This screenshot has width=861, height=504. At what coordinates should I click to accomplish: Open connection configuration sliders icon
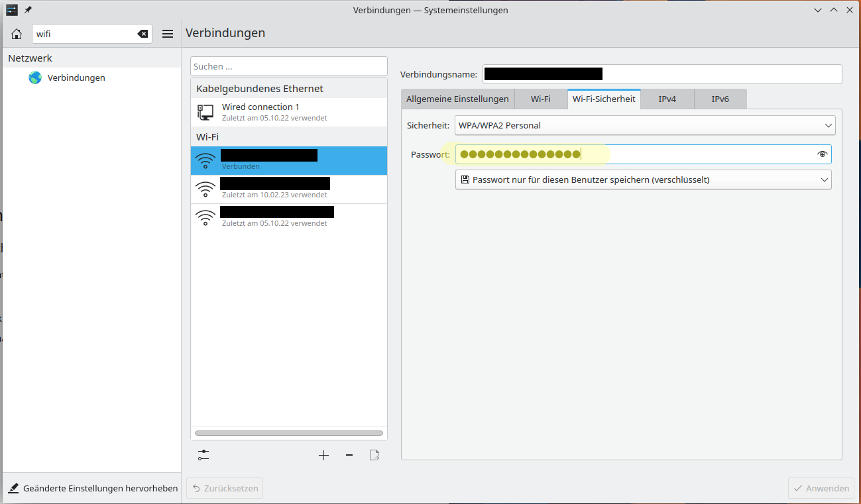tap(203, 455)
